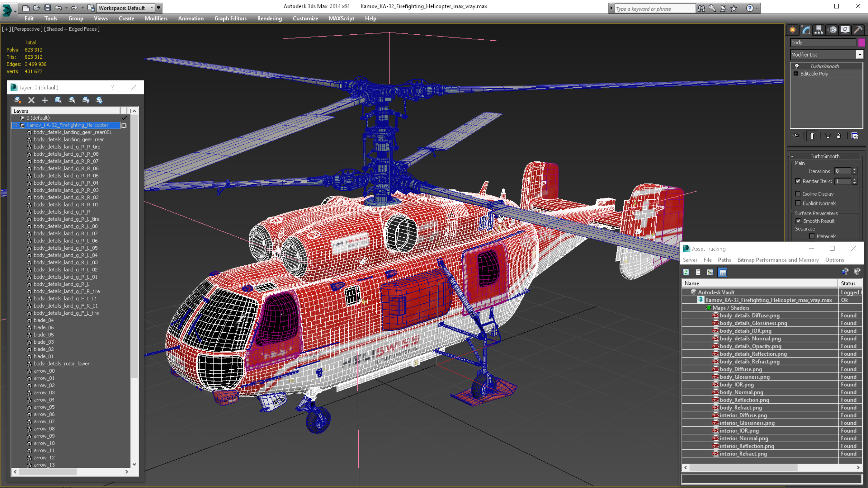868x488 pixels.
Task: Click the Undo arrow icon
Action: click(x=58, y=8)
